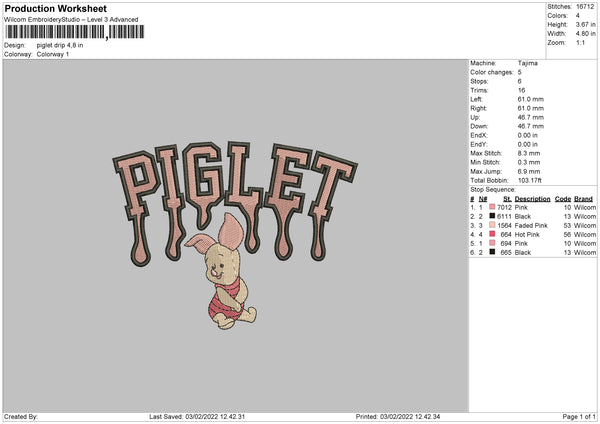The width and height of the screenshot is (600, 424).
Task: Click the Piglet character embroidery figure
Action: tap(222, 272)
